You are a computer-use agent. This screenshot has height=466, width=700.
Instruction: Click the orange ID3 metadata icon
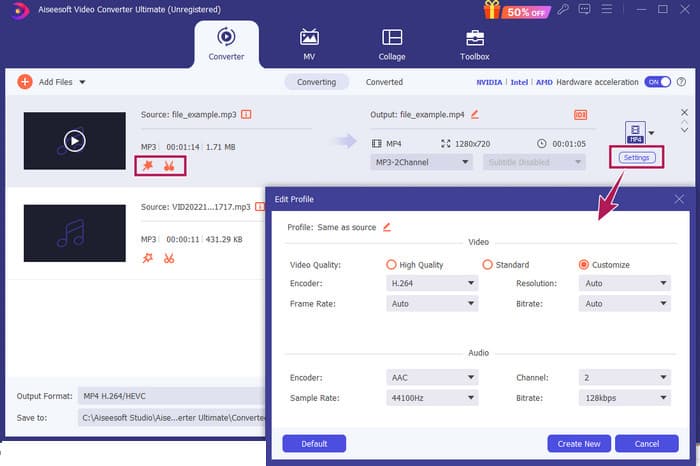click(x=580, y=115)
